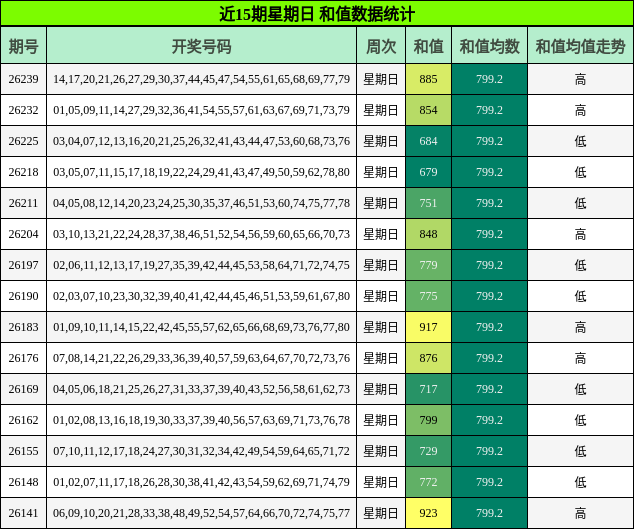The width and height of the screenshot is (634, 529).
Task: Click the numbers row starting 04,05,06,18
Action: (x=201, y=389)
